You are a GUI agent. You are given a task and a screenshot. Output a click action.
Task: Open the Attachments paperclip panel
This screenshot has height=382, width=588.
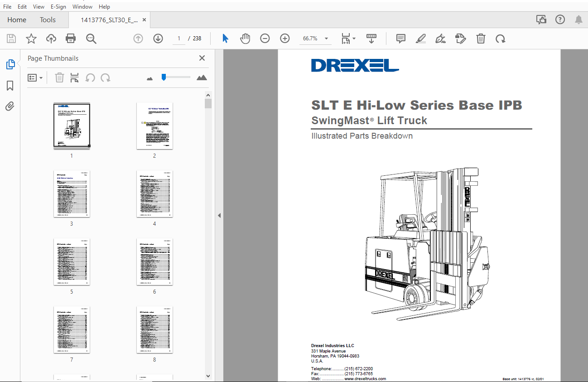pyautogui.click(x=10, y=106)
